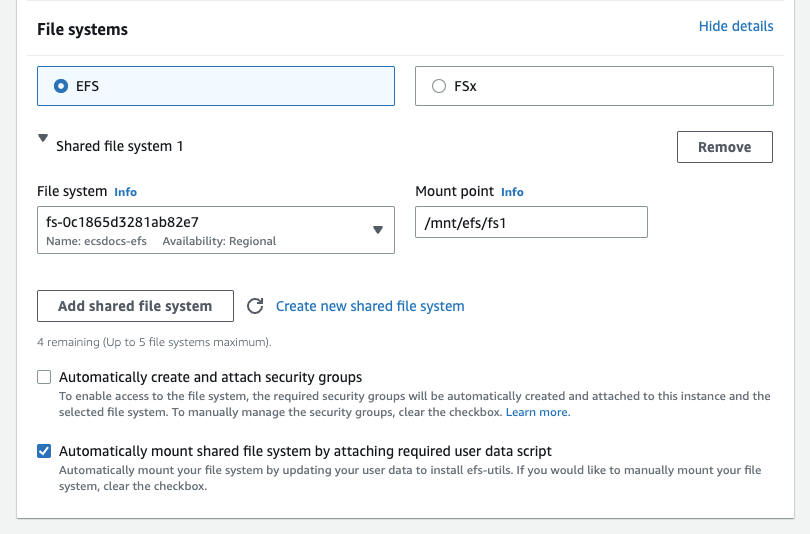
Task: Click the refresh icon beside Add shared file system
Action: 255,306
